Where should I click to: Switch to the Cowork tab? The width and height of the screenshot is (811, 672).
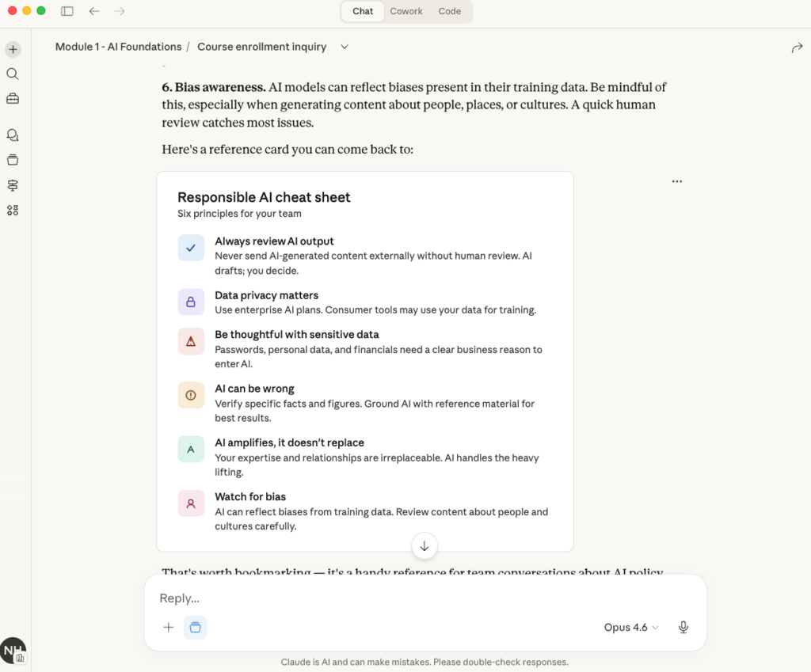pos(406,11)
